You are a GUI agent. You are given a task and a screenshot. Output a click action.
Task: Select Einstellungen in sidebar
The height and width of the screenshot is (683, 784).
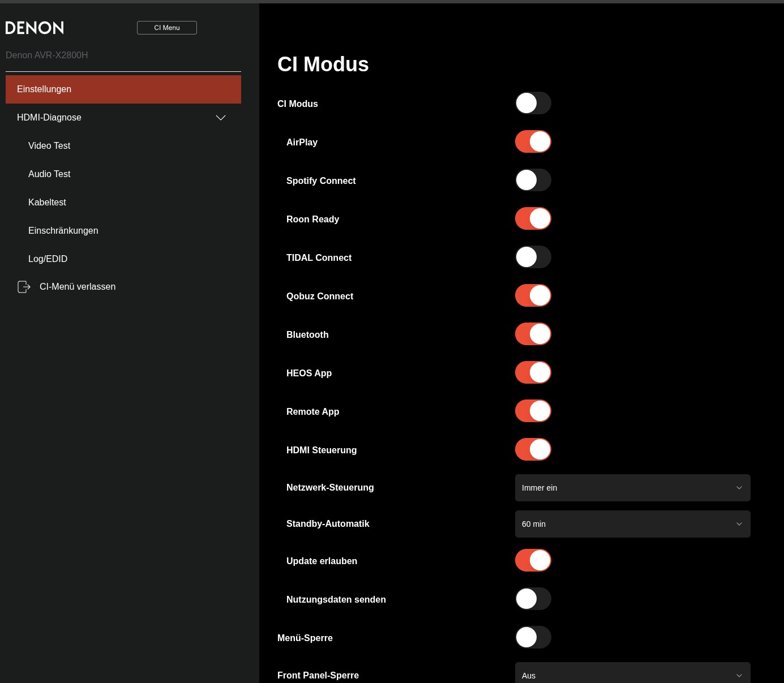pos(123,89)
